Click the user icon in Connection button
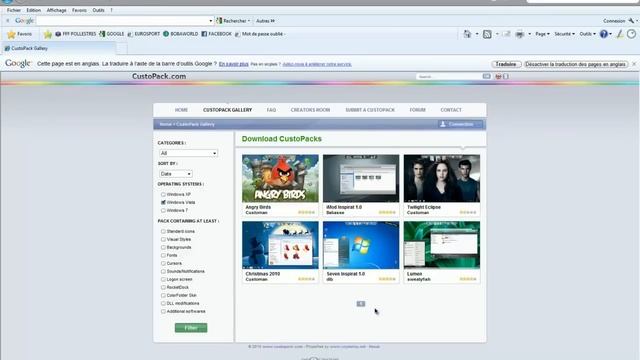640x360 pixels. [x=443, y=124]
